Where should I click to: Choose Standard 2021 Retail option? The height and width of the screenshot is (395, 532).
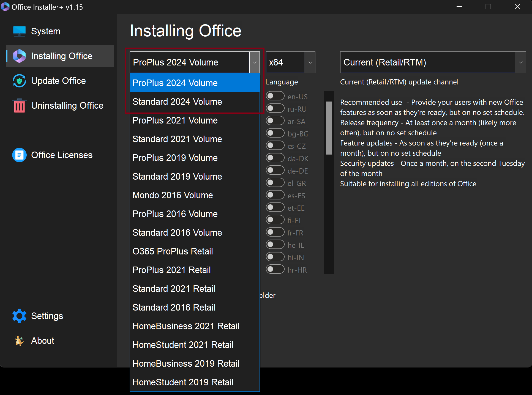coord(195,289)
